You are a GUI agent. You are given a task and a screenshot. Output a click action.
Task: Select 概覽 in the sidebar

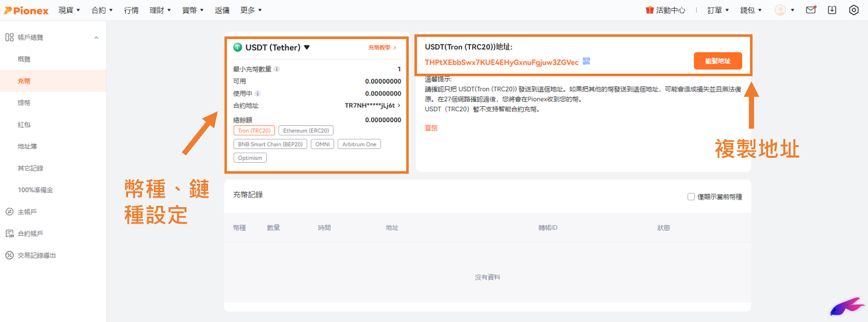tap(24, 59)
